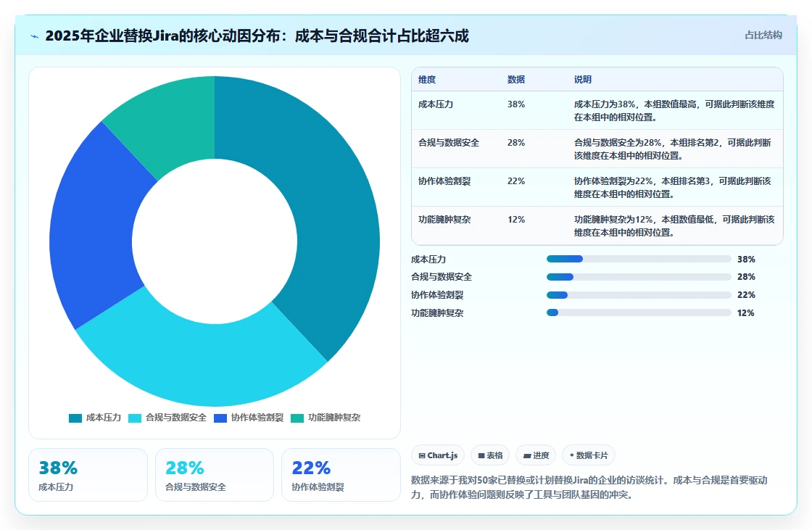This screenshot has width=812, height=530.
Task: Click 成本压力 label beside progress bar
Action: point(428,259)
